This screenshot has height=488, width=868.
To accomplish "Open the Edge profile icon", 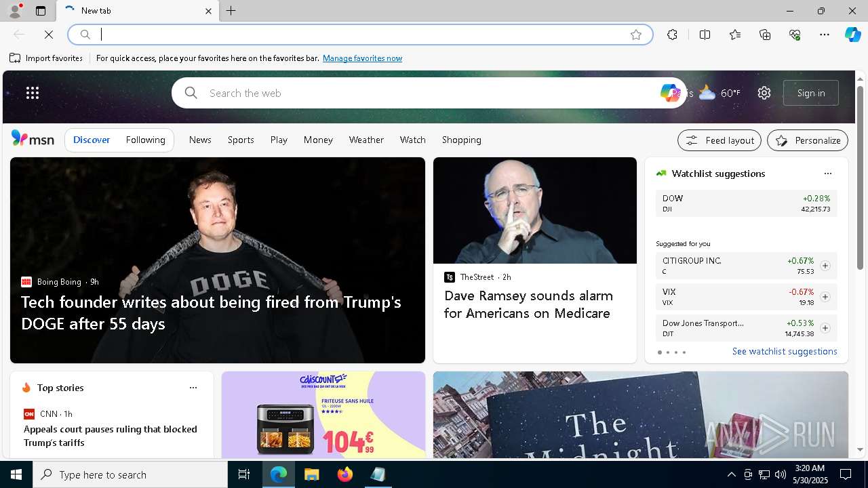I will [14, 11].
